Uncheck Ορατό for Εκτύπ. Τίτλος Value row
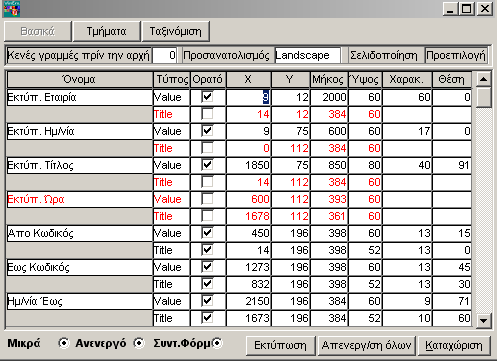This screenshot has height=361, width=497. 207,165
